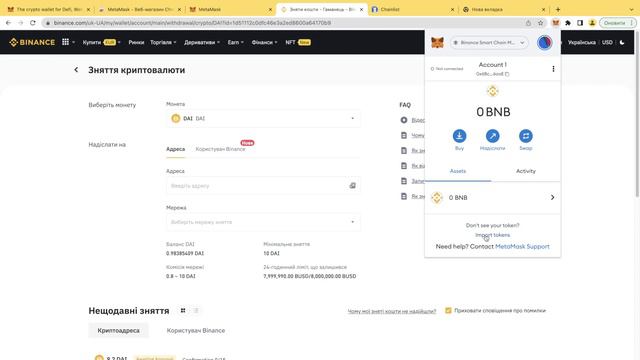The width and height of the screenshot is (640, 360).
Task: Switch to the Chainlist browser tab
Action: [412, 9]
